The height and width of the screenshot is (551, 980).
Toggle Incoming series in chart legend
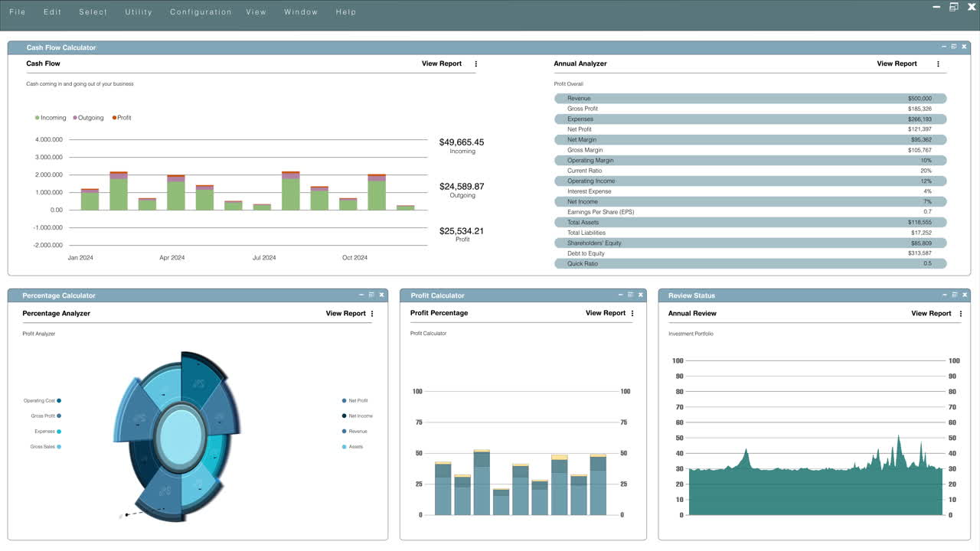[51, 118]
